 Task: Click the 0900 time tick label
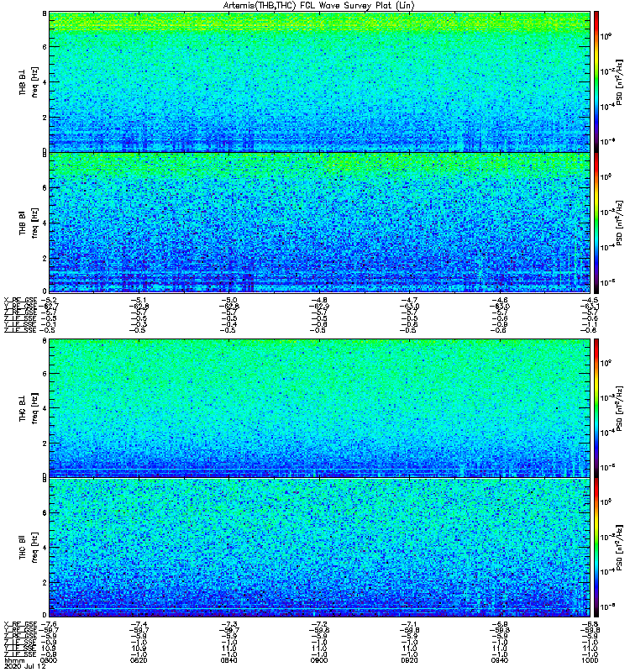coord(319,660)
